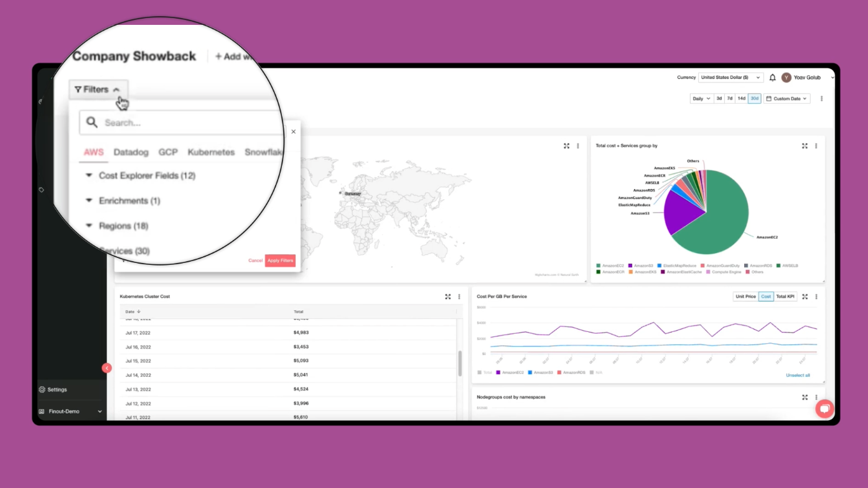
Task: Switch chart to Unit Price
Action: point(745,297)
